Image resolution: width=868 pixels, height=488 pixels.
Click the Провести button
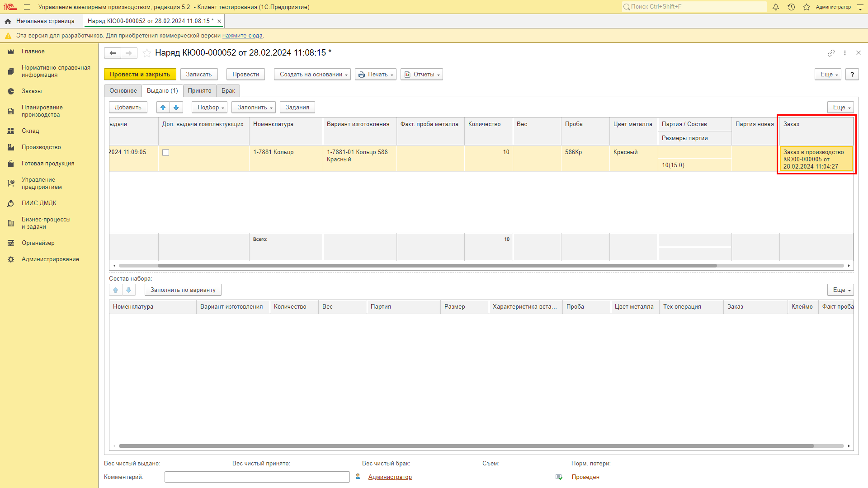click(x=245, y=75)
